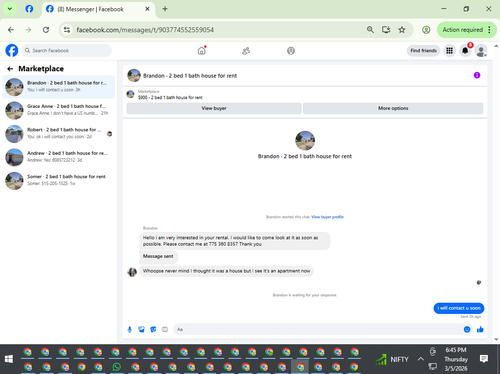
Task: Open the NIFTY stock widget in taskbar
Action: (x=392, y=359)
